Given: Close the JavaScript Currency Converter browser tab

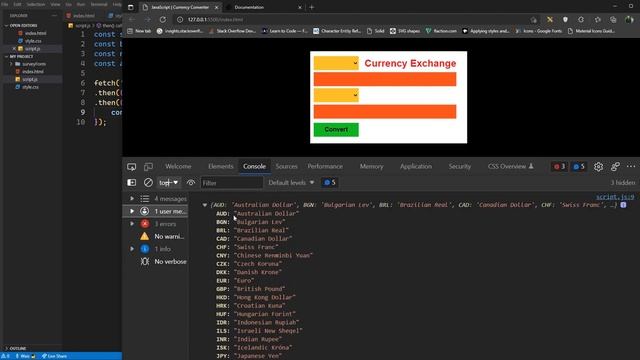Looking at the screenshot, I should pos(216,7).
